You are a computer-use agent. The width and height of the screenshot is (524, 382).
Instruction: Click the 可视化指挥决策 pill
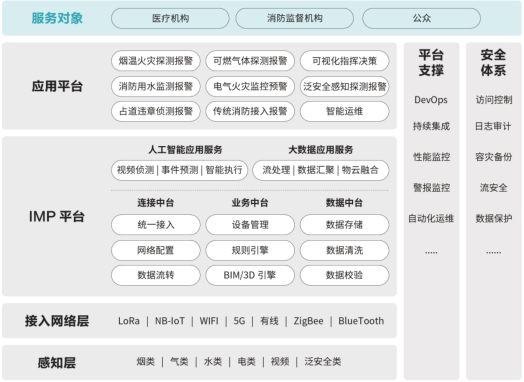[x=345, y=60]
